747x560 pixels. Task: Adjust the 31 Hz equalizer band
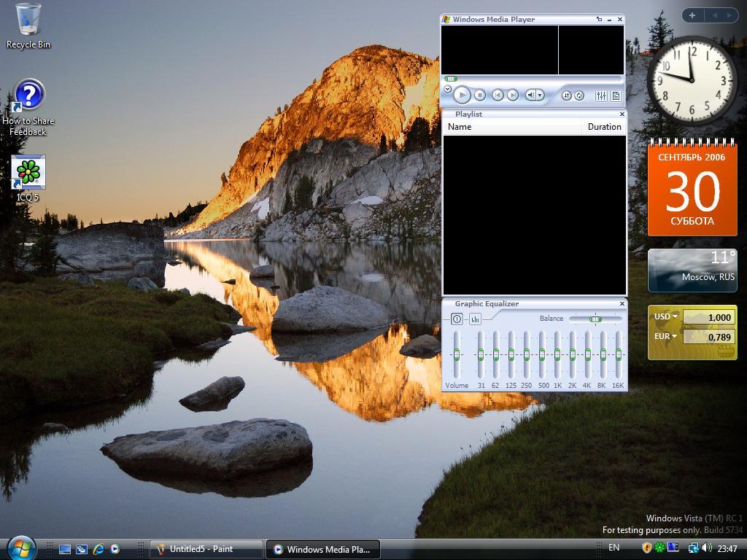point(481,355)
